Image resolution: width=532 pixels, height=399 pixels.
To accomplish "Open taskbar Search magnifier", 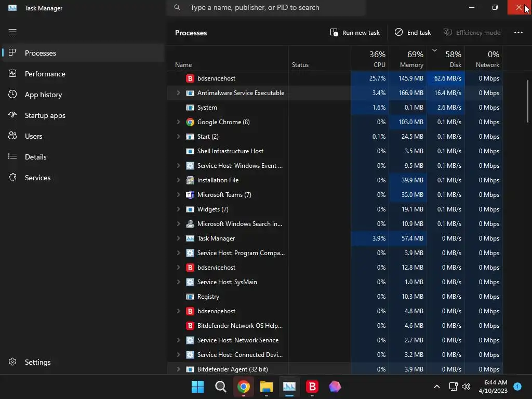I will (x=220, y=387).
